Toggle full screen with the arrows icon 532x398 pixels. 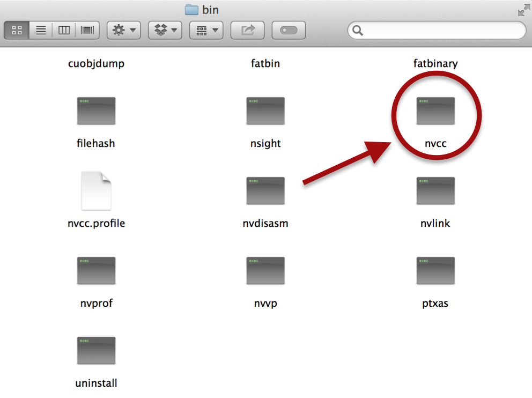click(523, 10)
